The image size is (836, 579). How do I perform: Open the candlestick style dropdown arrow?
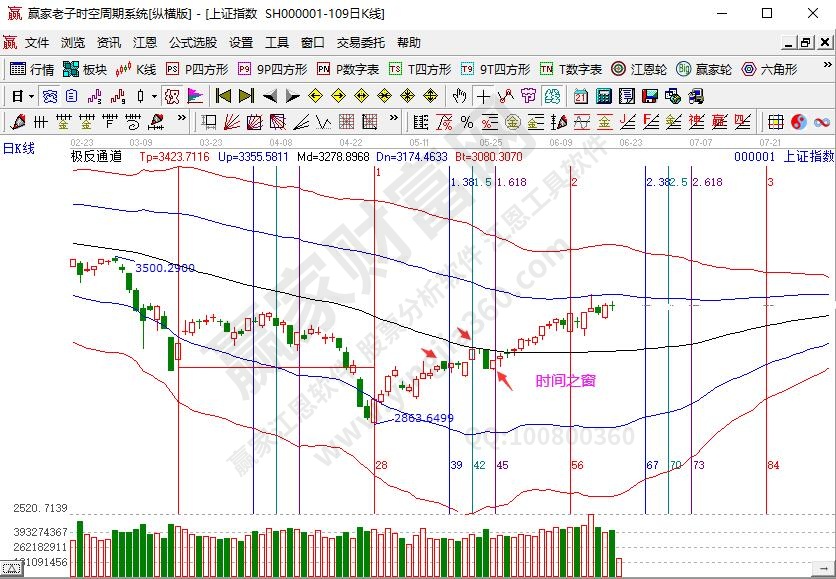click(x=154, y=96)
